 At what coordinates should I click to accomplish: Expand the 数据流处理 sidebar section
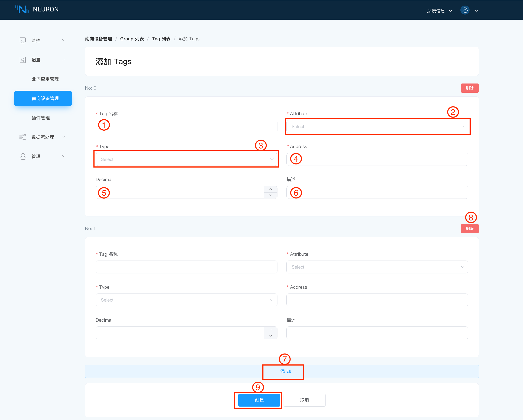coord(43,137)
